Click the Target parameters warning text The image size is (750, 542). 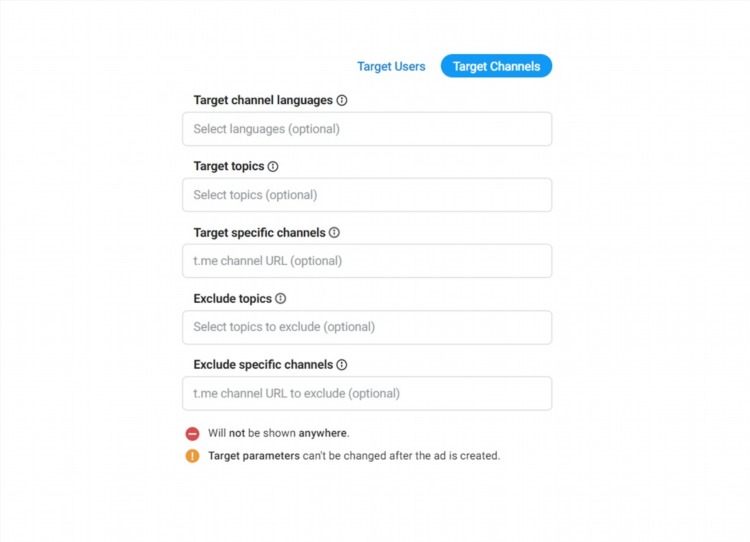click(x=354, y=455)
